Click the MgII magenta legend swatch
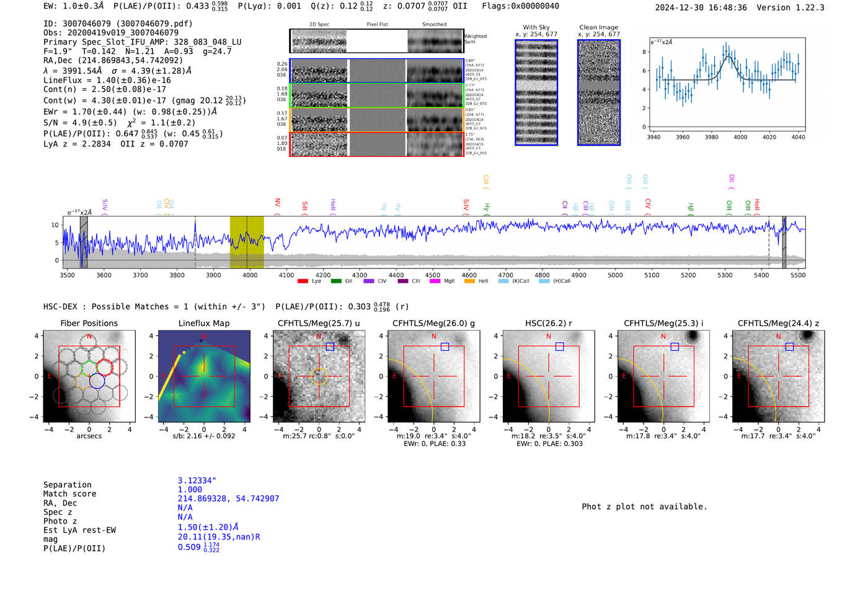 pyautogui.click(x=435, y=282)
